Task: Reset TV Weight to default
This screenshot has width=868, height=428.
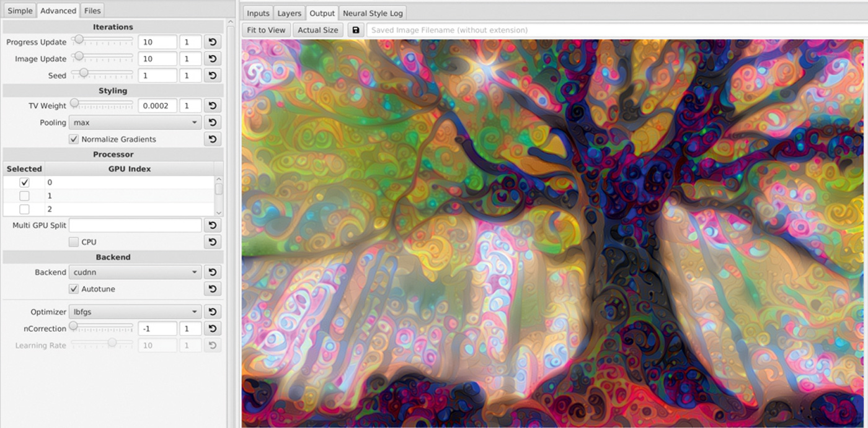Action: click(212, 106)
